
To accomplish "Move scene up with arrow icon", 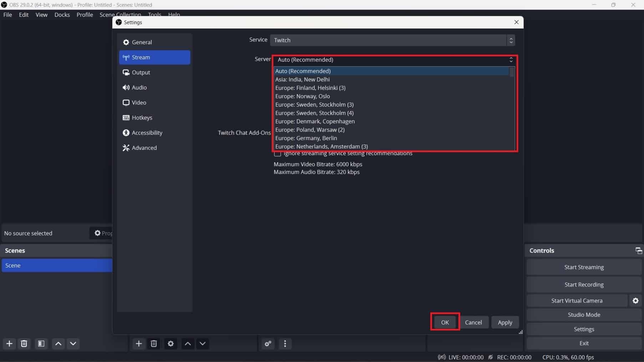I will click(x=58, y=344).
